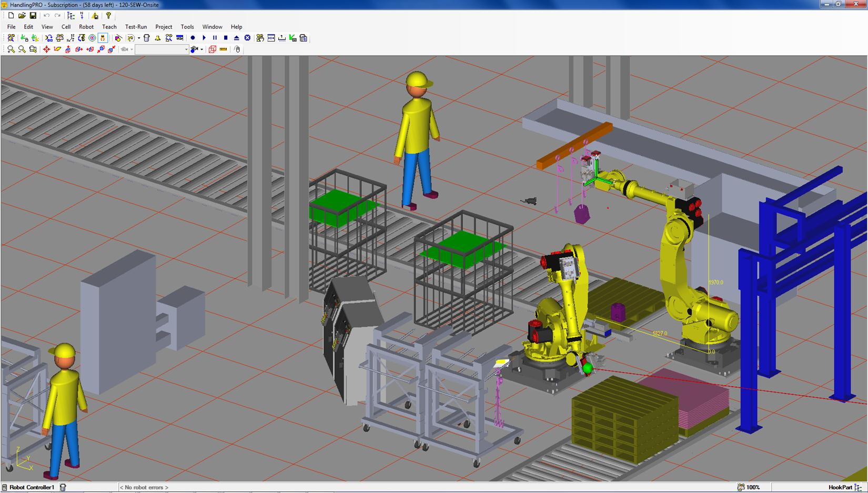Stop the simulation with the square button

pos(226,38)
